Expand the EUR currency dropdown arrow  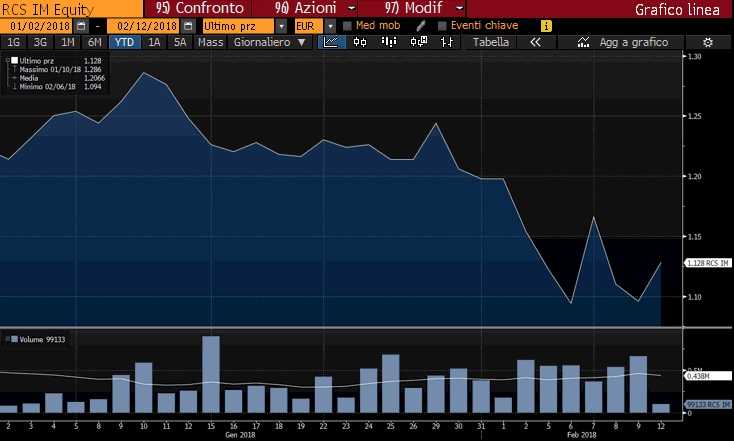coord(330,26)
